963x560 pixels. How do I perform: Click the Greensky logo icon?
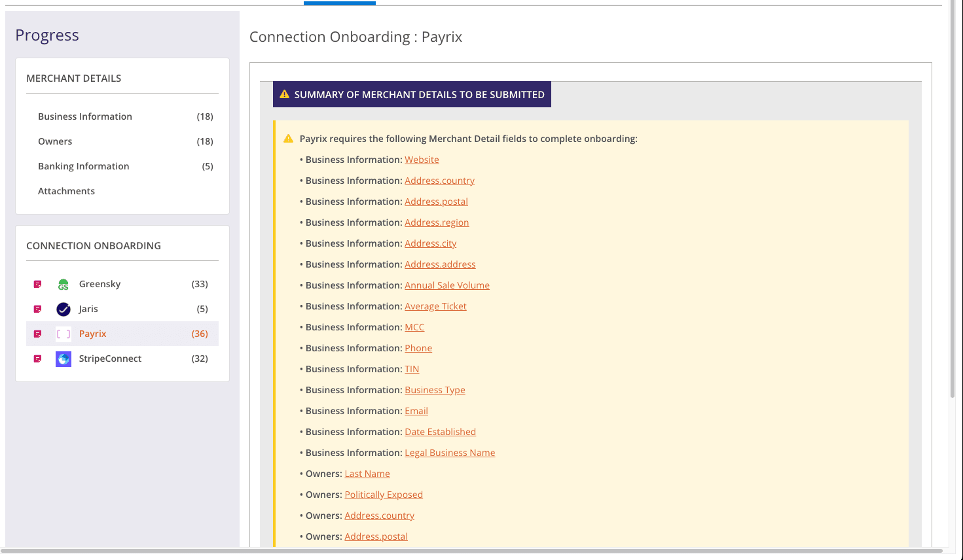coord(64,284)
